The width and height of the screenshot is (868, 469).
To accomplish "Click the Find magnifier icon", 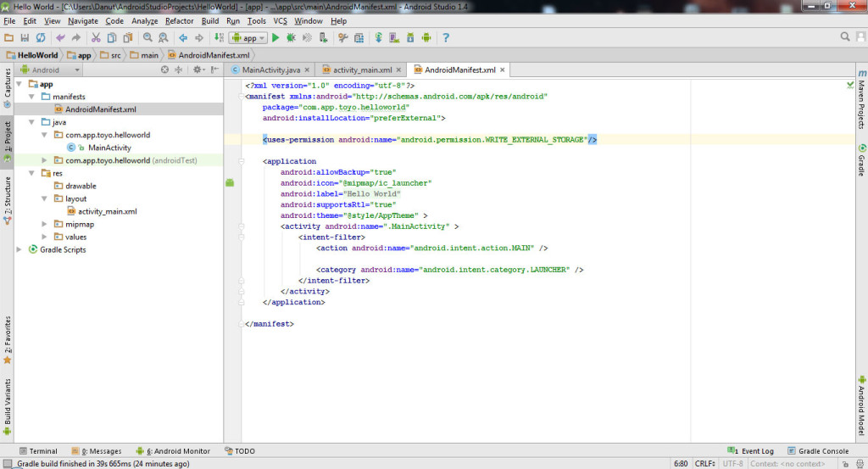I will coord(147,37).
